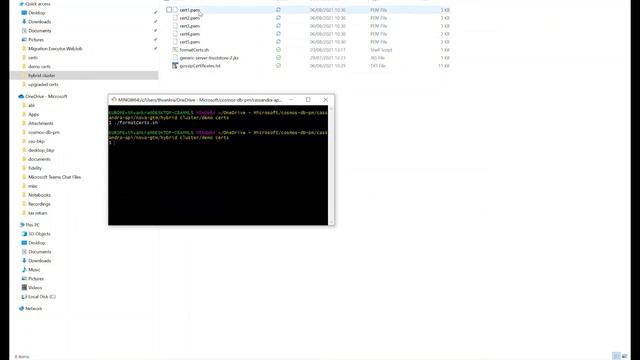Open Downloads under Quick access
Image resolution: width=640 pixels, height=360 pixels.
pyautogui.click(x=40, y=22)
